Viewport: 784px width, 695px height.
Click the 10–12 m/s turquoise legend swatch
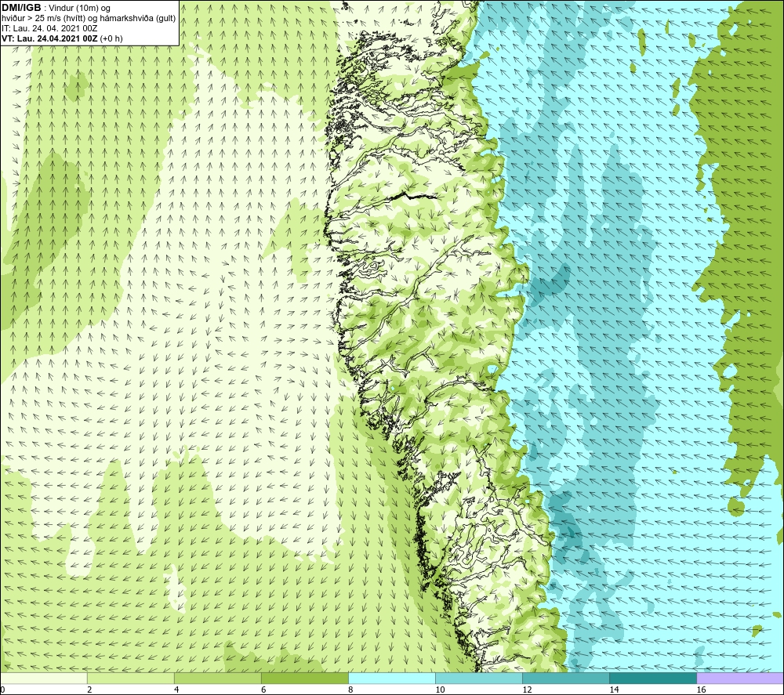pyautogui.click(x=479, y=678)
